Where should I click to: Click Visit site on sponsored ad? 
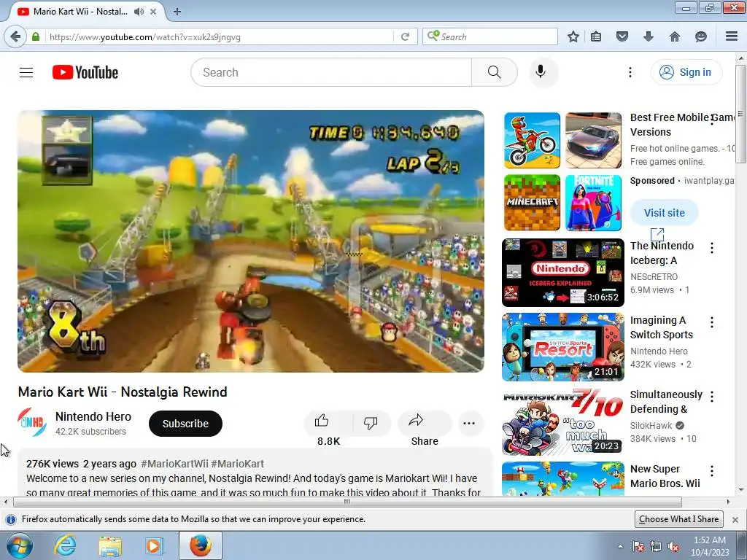pos(664,213)
